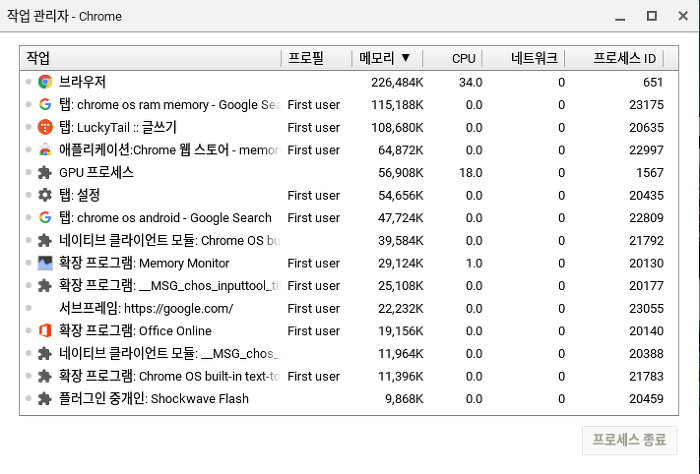The width and height of the screenshot is (700, 474).
Task: Click the puzzle icon beside Chrome OS bu native client module
Action: [45, 241]
